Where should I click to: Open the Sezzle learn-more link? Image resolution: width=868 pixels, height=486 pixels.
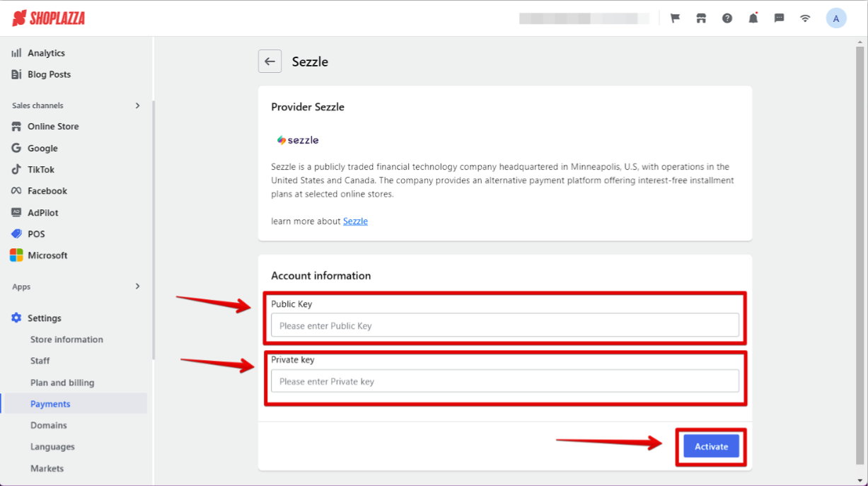coord(355,221)
